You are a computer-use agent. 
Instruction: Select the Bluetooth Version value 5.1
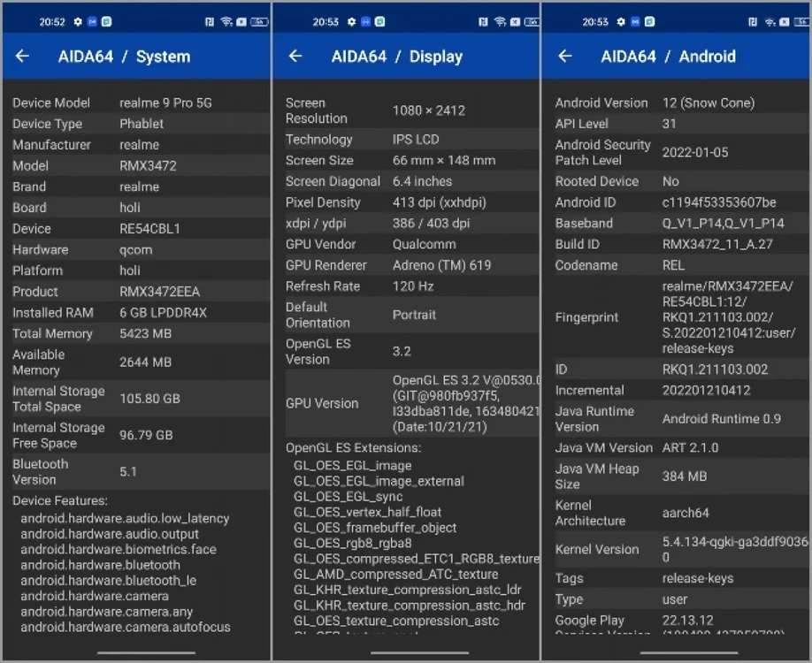(x=128, y=471)
